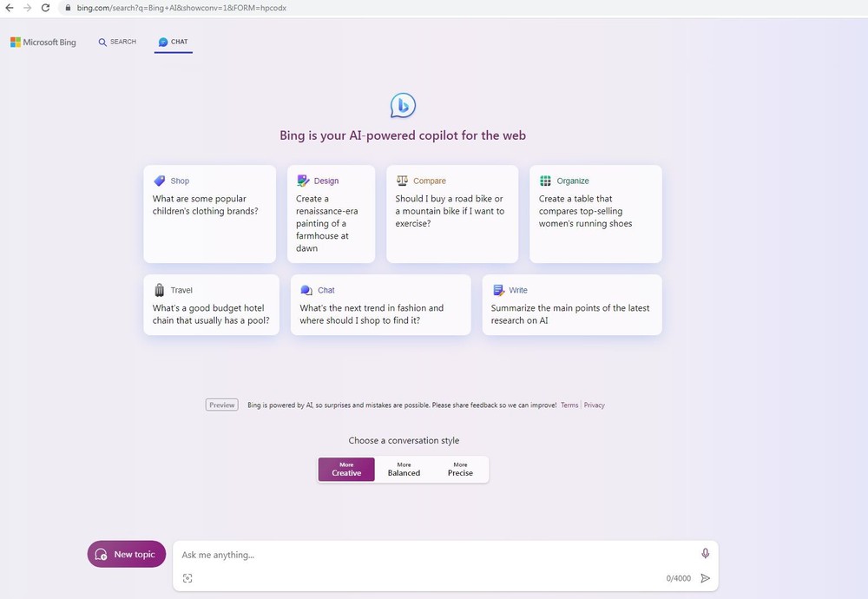Click the Travel luggage icon
The height and width of the screenshot is (599, 868).
pyautogui.click(x=160, y=290)
